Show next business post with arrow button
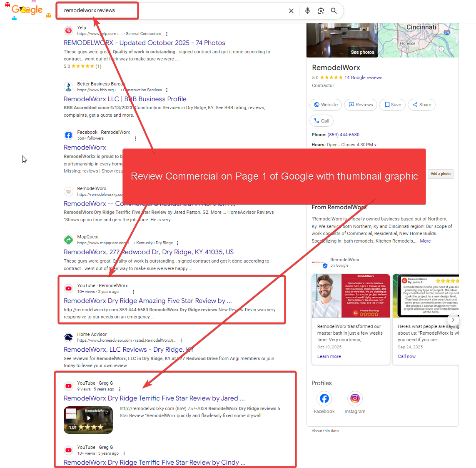 point(453,320)
